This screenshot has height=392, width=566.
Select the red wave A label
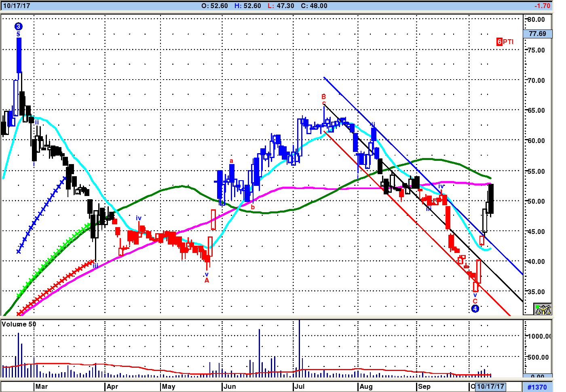pos(207,280)
